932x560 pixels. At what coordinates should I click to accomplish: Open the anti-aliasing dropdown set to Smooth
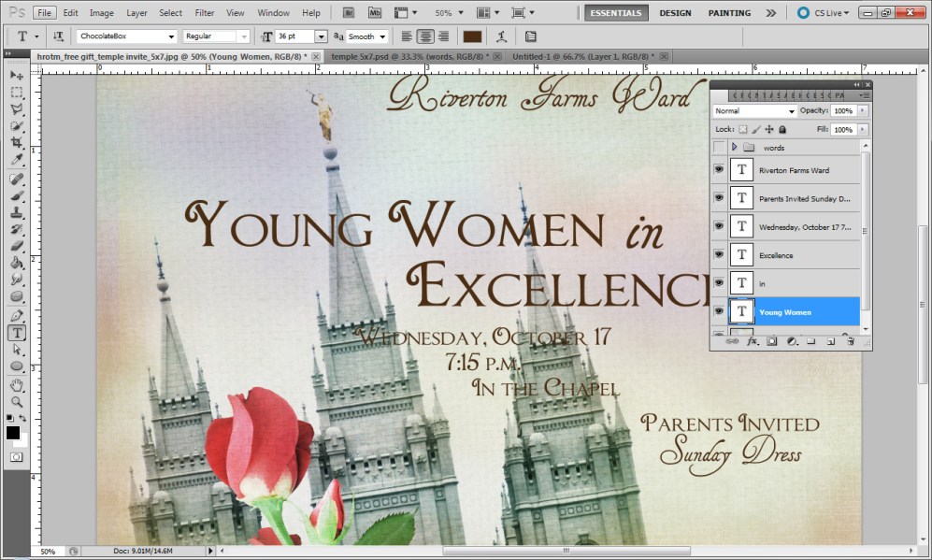374,36
